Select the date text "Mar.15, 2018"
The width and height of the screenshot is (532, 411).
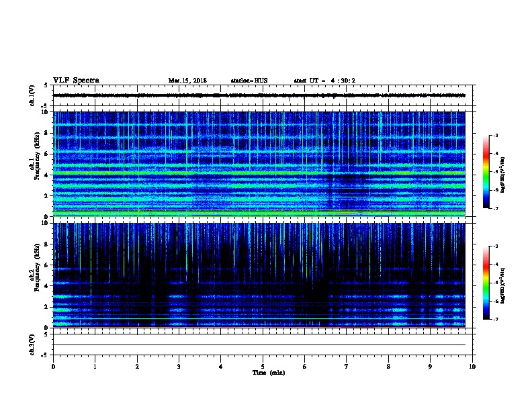[x=187, y=81]
